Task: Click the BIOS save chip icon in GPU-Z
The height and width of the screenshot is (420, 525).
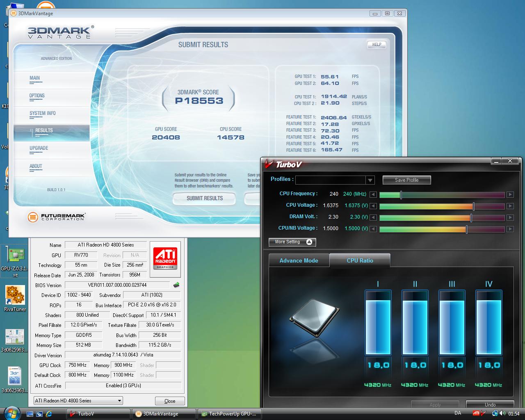Action: 176,285
